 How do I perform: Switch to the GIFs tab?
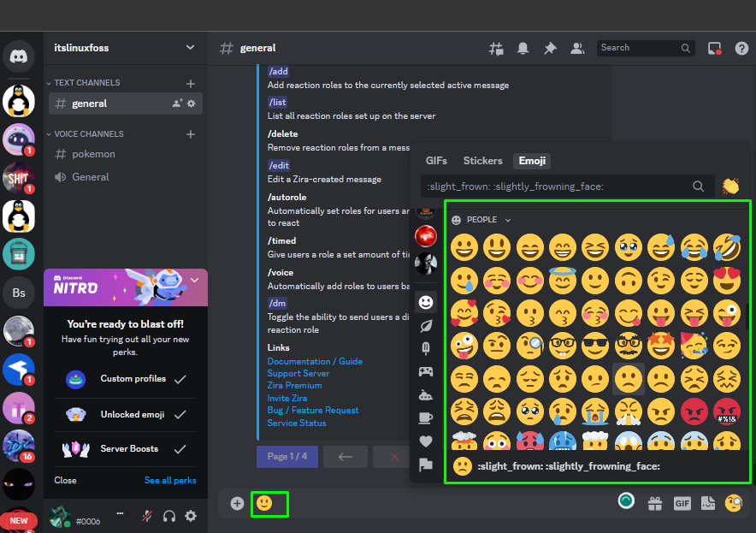click(436, 161)
